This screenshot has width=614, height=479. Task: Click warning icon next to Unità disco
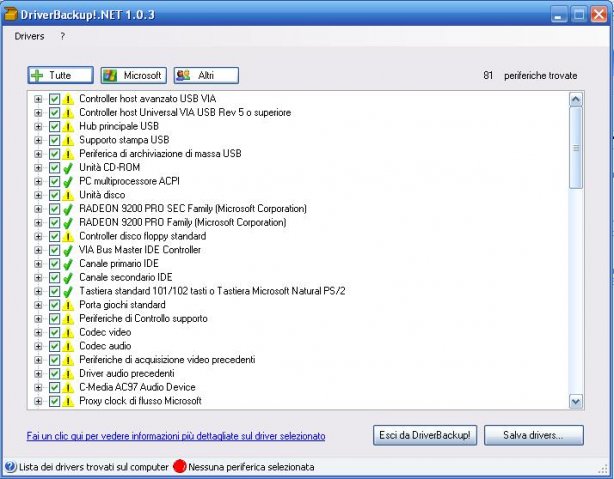68,195
